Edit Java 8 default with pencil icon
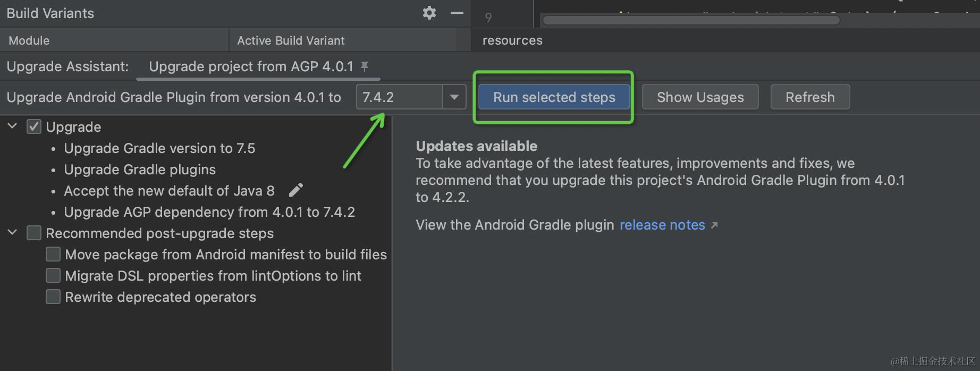 (295, 190)
